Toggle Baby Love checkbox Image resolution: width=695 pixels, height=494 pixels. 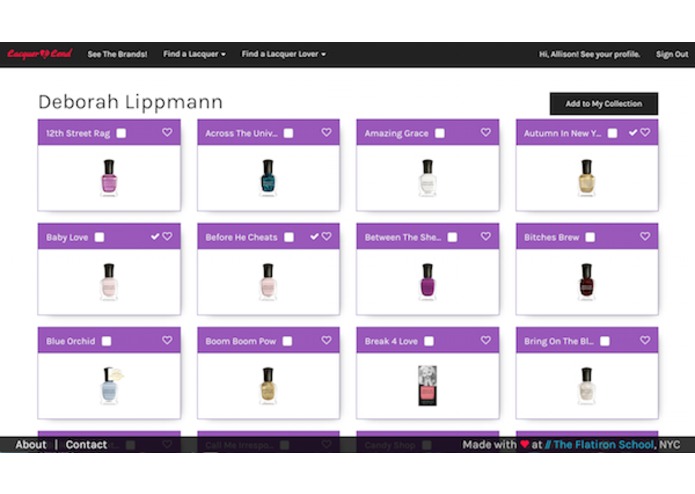click(x=99, y=237)
